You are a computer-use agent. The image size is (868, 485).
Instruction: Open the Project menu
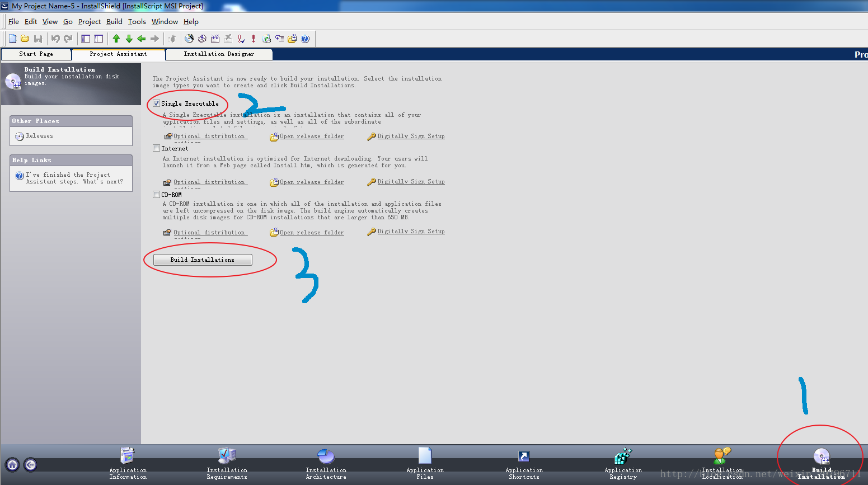tap(90, 22)
